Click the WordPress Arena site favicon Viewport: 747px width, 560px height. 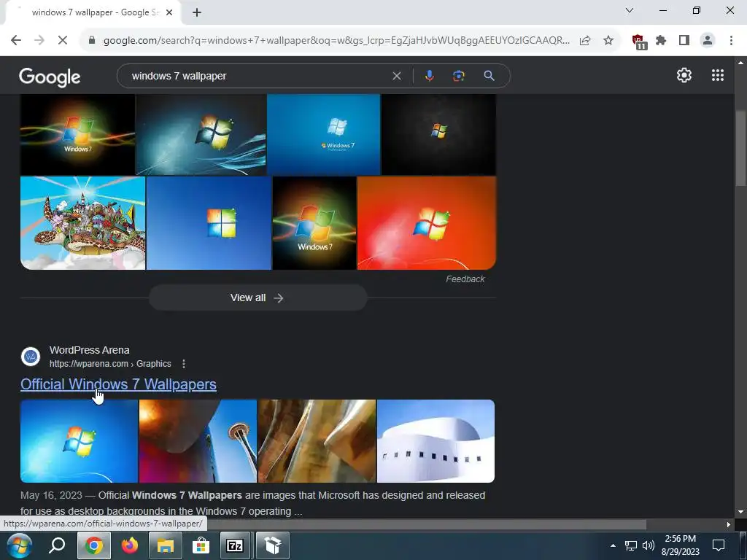coord(31,357)
